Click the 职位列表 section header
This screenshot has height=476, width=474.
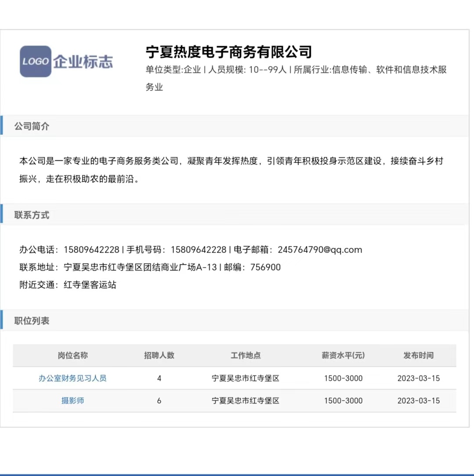[32, 321]
